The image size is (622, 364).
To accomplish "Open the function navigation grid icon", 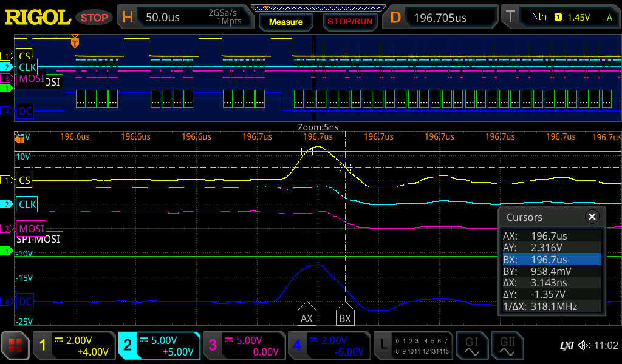I will pyautogui.click(x=15, y=345).
